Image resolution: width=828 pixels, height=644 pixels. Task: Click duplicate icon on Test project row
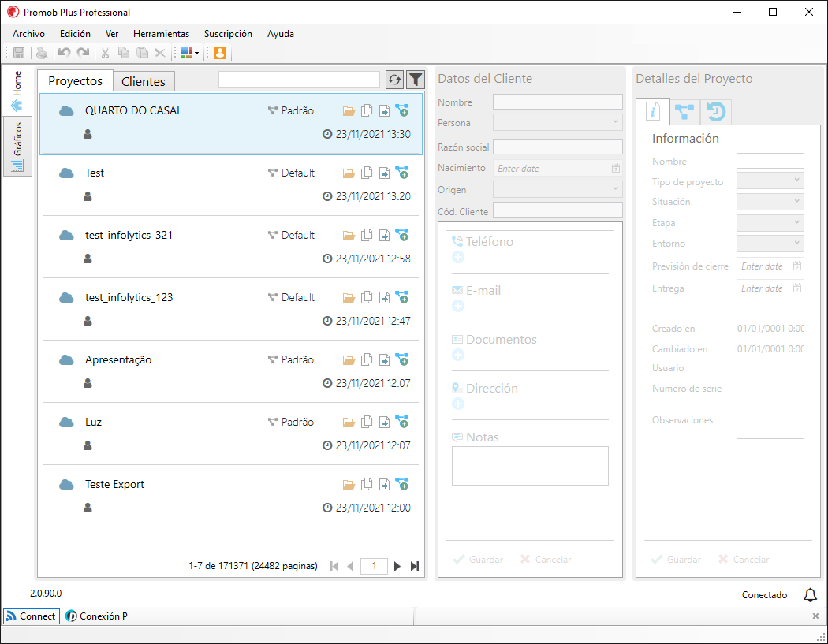[x=367, y=173]
